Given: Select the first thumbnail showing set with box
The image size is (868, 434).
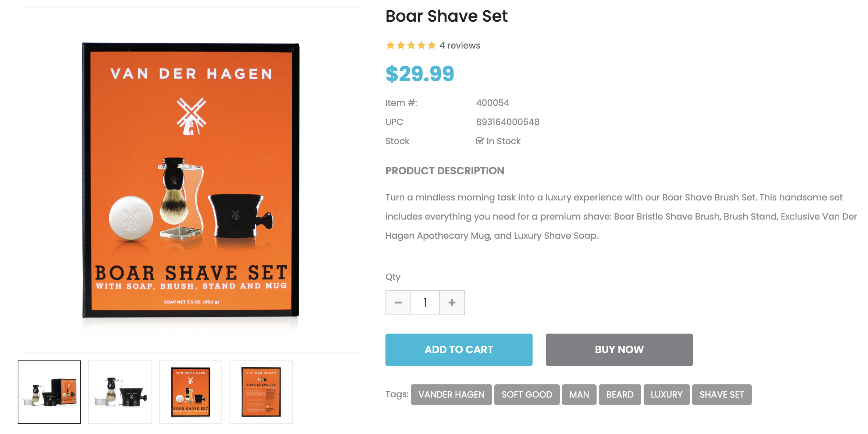Looking at the screenshot, I should 49,392.
